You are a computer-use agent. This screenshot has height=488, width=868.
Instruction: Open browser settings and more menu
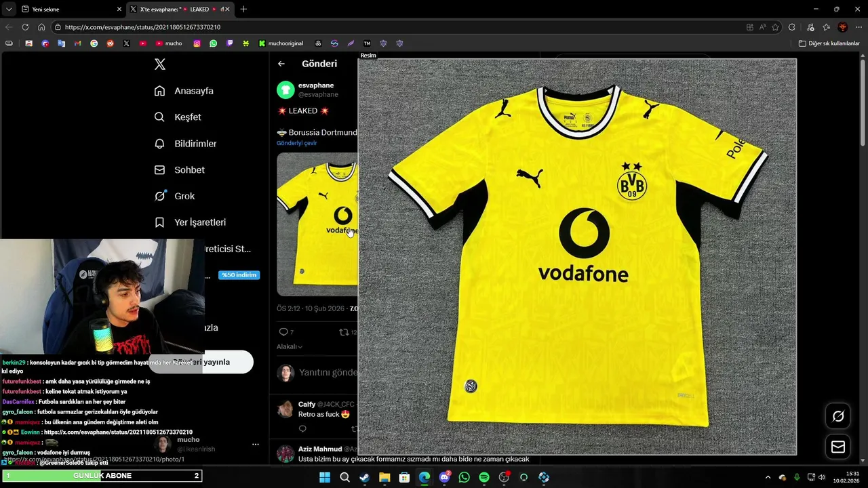(859, 27)
